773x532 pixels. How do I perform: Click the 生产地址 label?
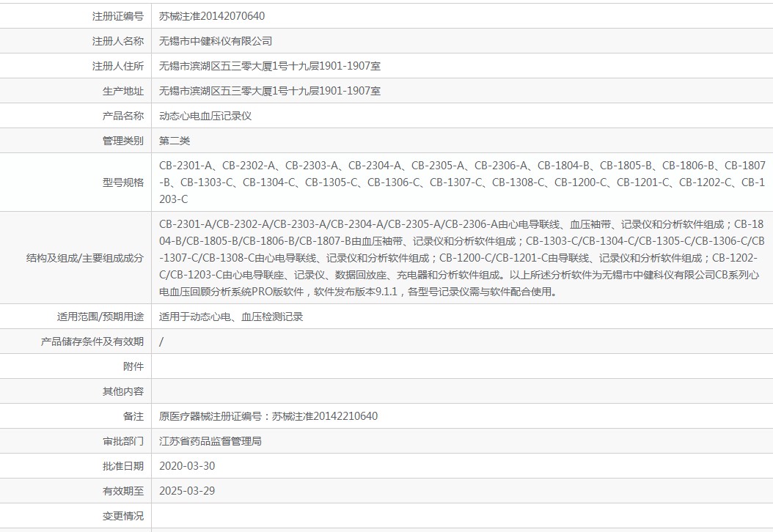123,91
